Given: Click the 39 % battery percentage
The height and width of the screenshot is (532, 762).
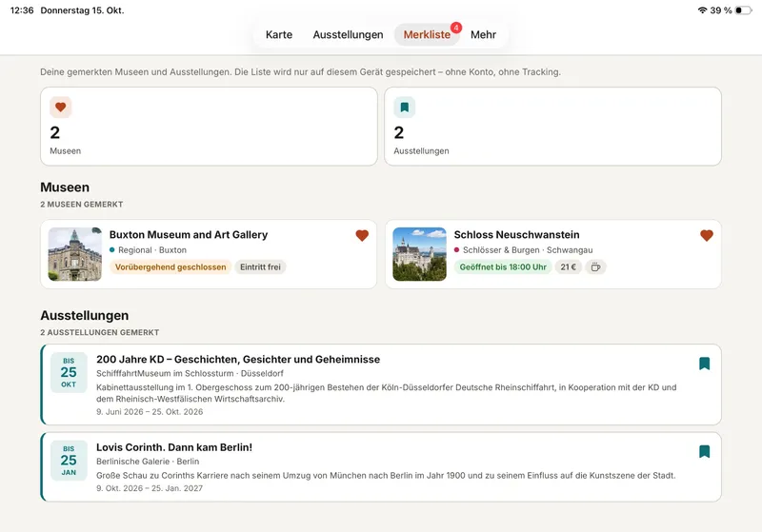Looking at the screenshot, I should 721,10.
